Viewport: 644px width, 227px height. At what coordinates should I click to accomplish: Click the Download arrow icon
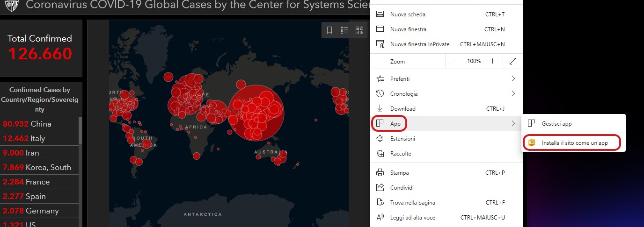(x=381, y=109)
